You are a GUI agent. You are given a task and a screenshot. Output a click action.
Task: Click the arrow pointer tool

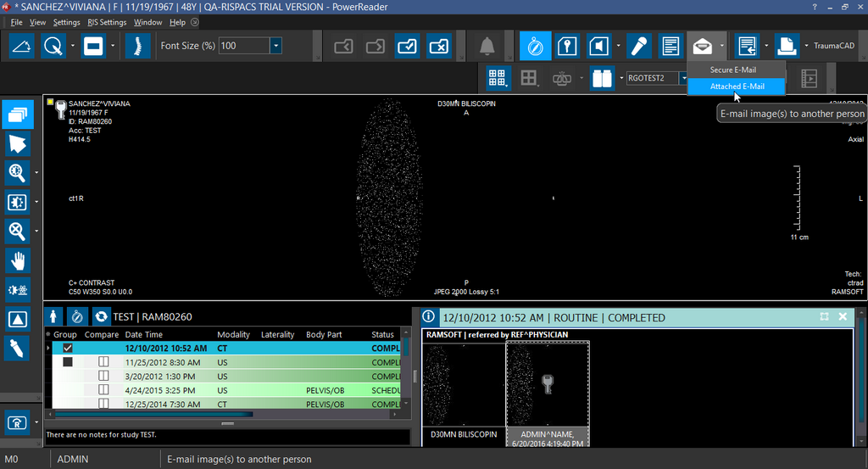[x=18, y=142]
